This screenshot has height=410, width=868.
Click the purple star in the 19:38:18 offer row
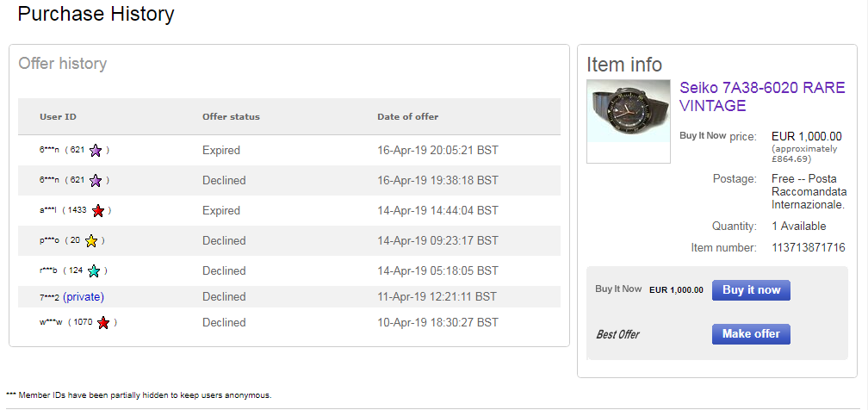96,181
